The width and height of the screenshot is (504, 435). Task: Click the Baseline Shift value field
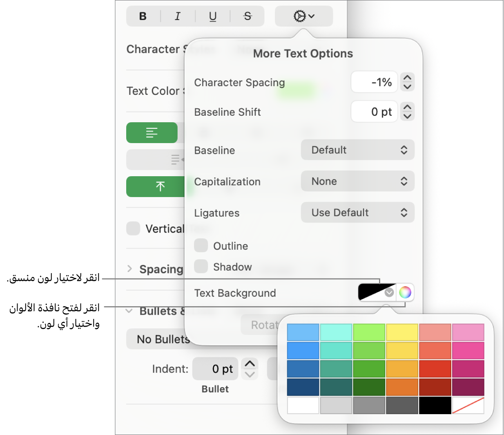[374, 112]
